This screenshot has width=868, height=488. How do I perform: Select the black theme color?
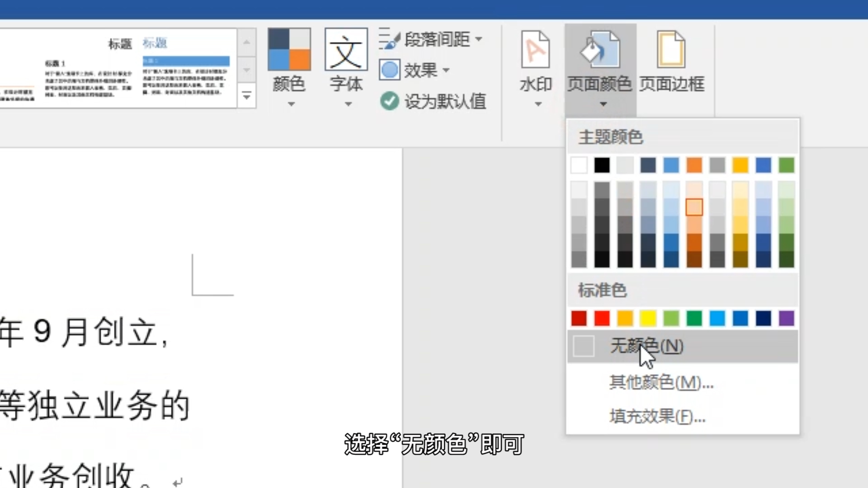click(602, 165)
